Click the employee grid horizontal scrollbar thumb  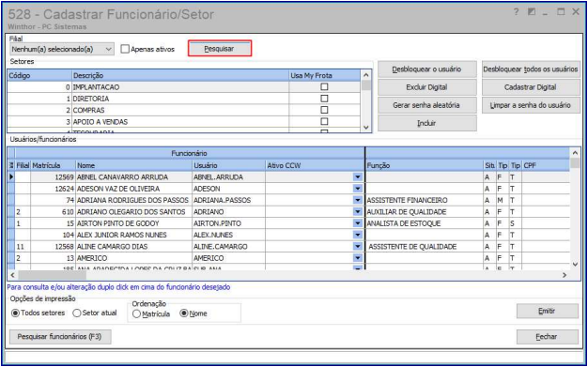(52, 276)
